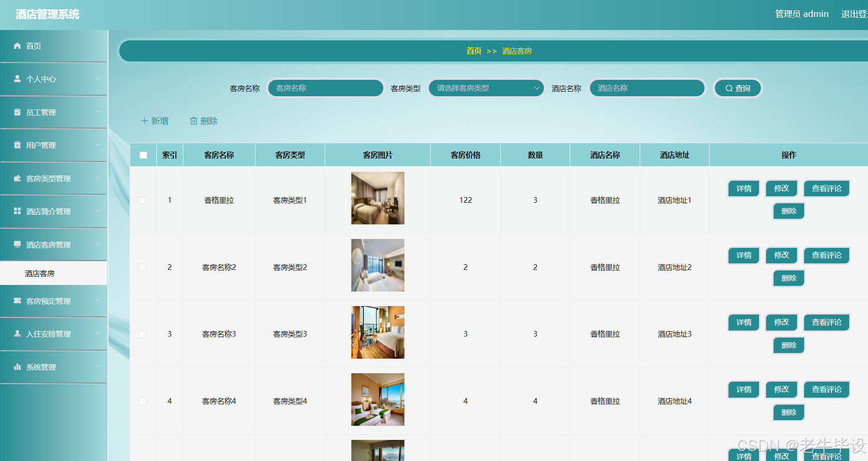Click 酒店地址3 cell
The image size is (868, 461).
pyautogui.click(x=674, y=334)
